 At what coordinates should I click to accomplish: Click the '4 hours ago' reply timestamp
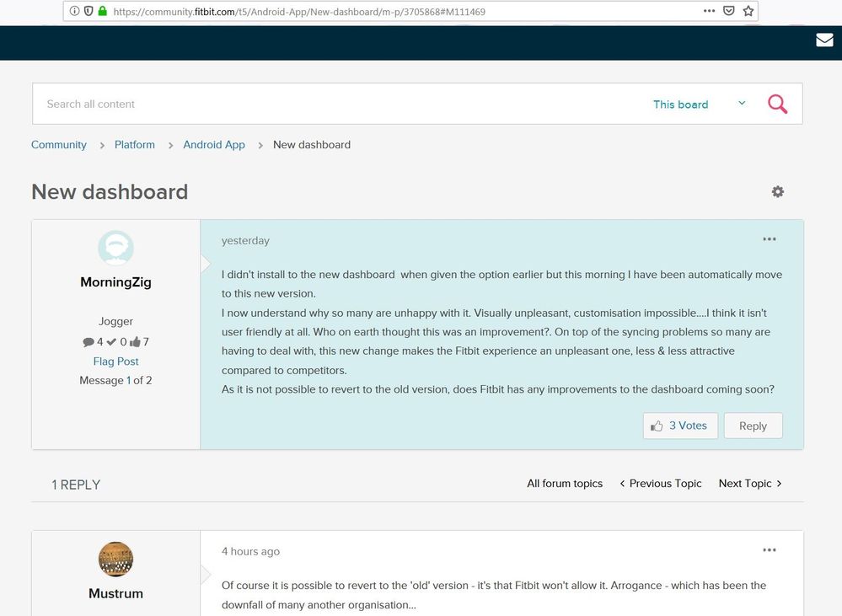pos(251,552)
